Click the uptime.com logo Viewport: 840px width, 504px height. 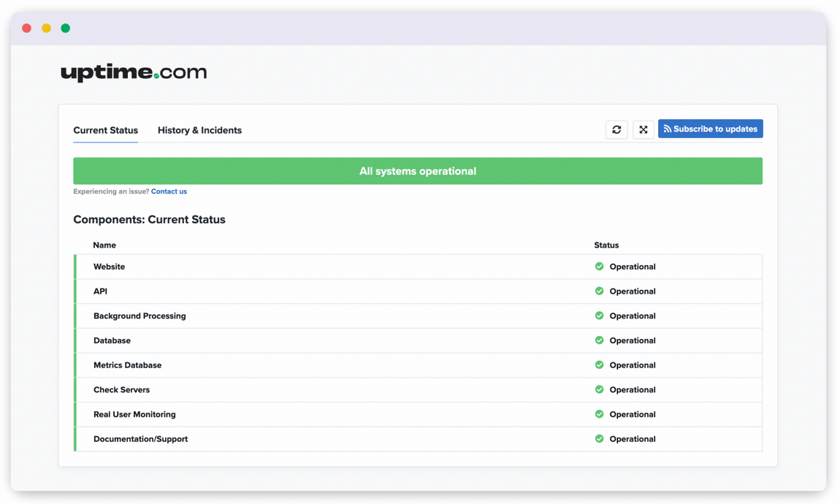tap(134, 72)
